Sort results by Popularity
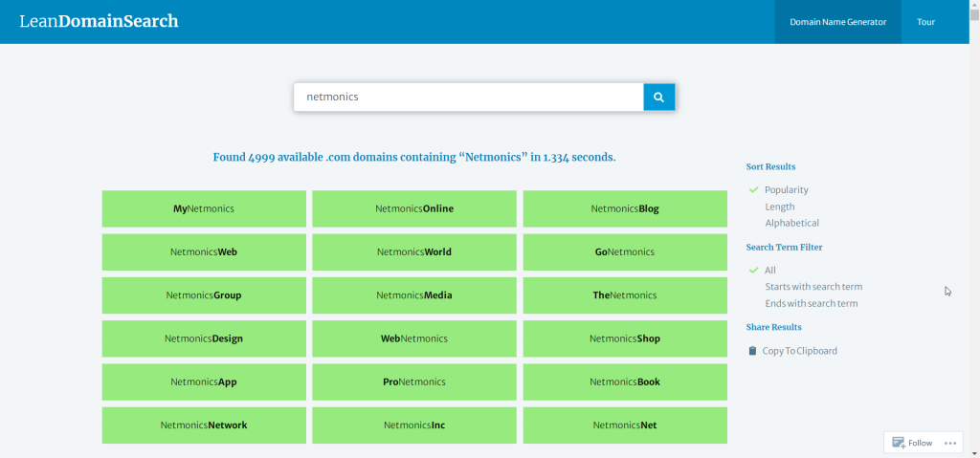The height and width of the screenshot is (458, 980). point(787,190)
